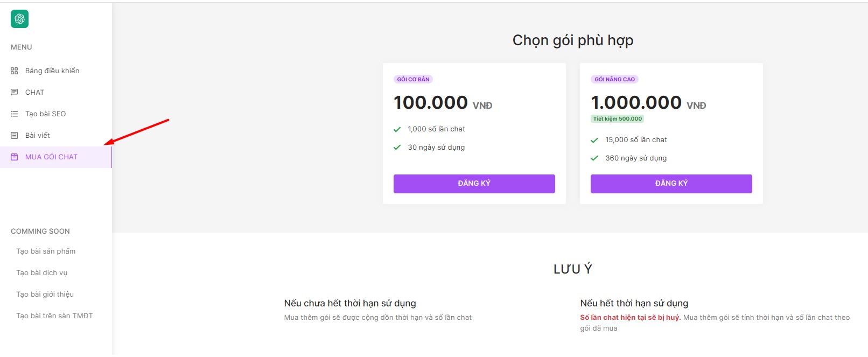Select the MUA GÓI CHAT menu item
The width and height of the screenshot is (868, 357).
pyautogui.click(x=51, y=157)
